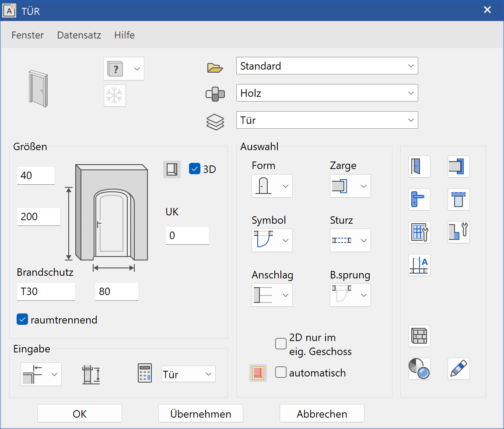This screenshot has height=429, width=504.
Task: Open the Tür layer dropdown
Action: point(327,120)
